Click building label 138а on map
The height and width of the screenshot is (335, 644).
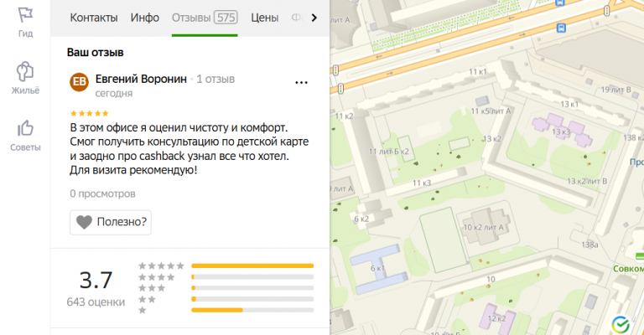pyautogui.click(x=589, y=245)
